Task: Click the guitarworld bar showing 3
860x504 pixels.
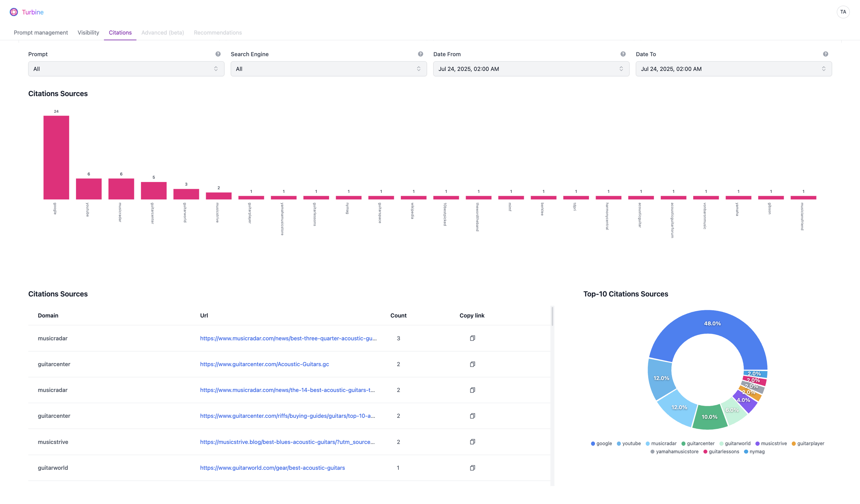Action: (x=186, y=194)
